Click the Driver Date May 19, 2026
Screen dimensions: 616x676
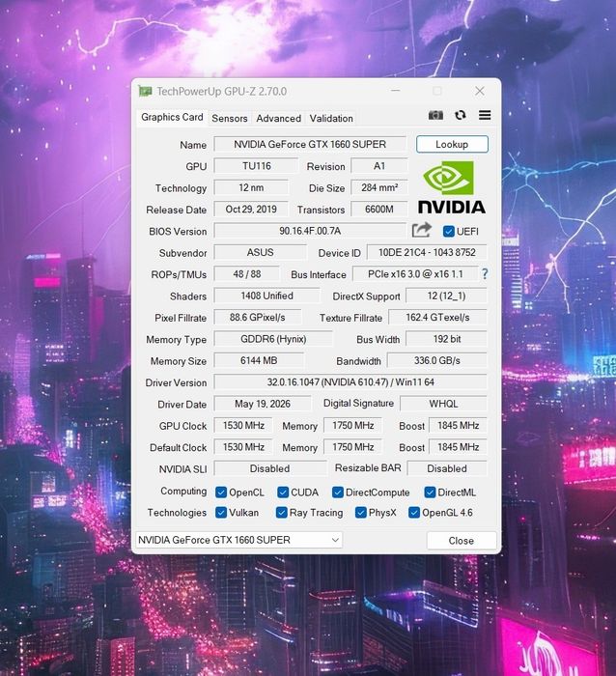(263, 404)
